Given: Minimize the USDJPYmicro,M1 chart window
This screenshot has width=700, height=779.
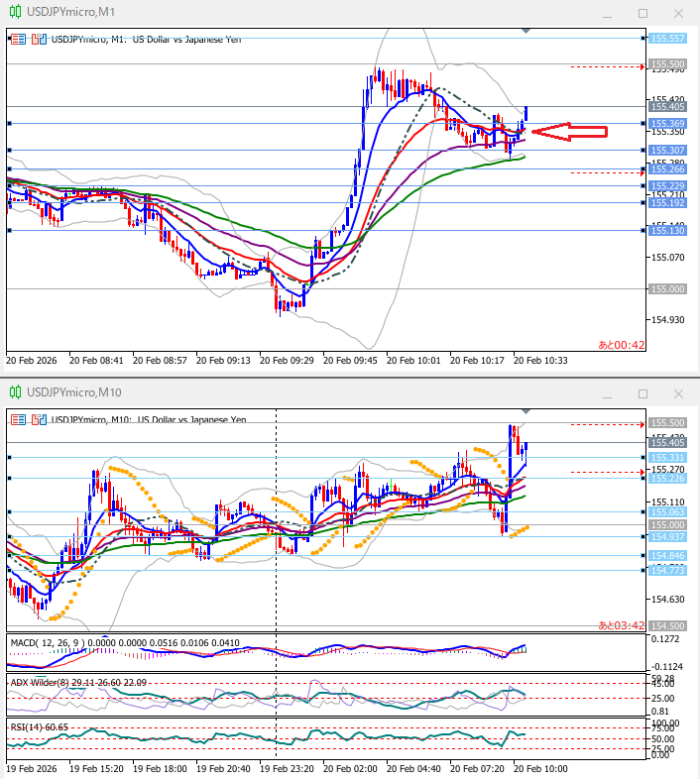Looking at the screenshot, I should pos(607,13).
